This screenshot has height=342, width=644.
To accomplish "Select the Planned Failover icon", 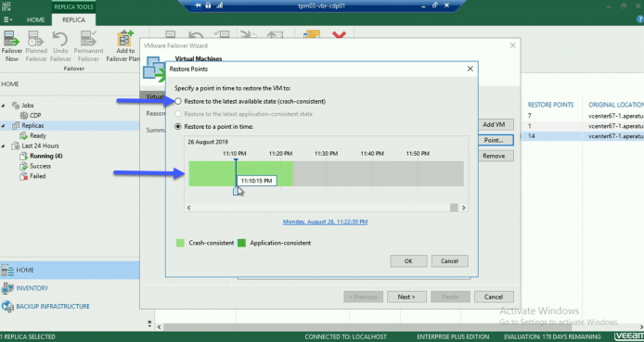I will (x=36, y=39).
